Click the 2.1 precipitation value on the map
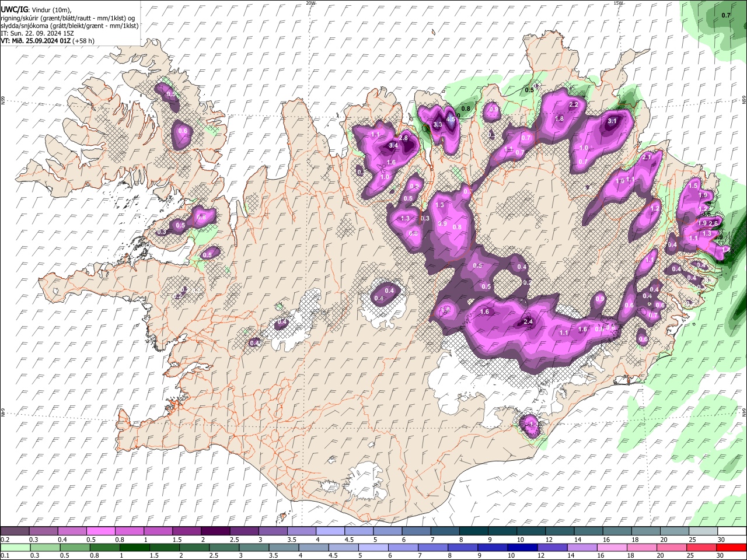The height and width of the screenshot is (560, 747). tap(647, 157)
